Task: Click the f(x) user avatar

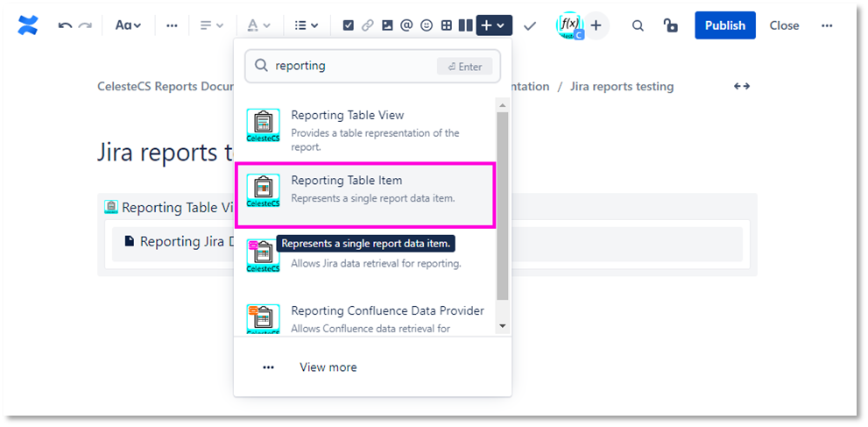Action: tap(569, 25)
